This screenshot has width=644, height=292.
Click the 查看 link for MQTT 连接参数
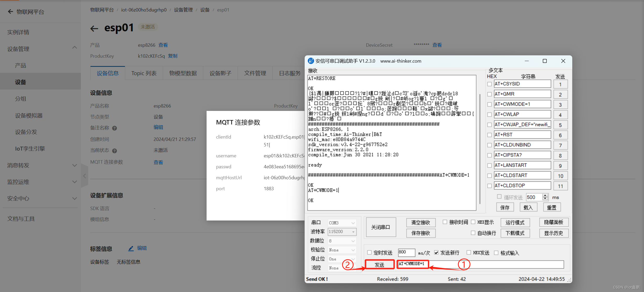click(158, 162)
